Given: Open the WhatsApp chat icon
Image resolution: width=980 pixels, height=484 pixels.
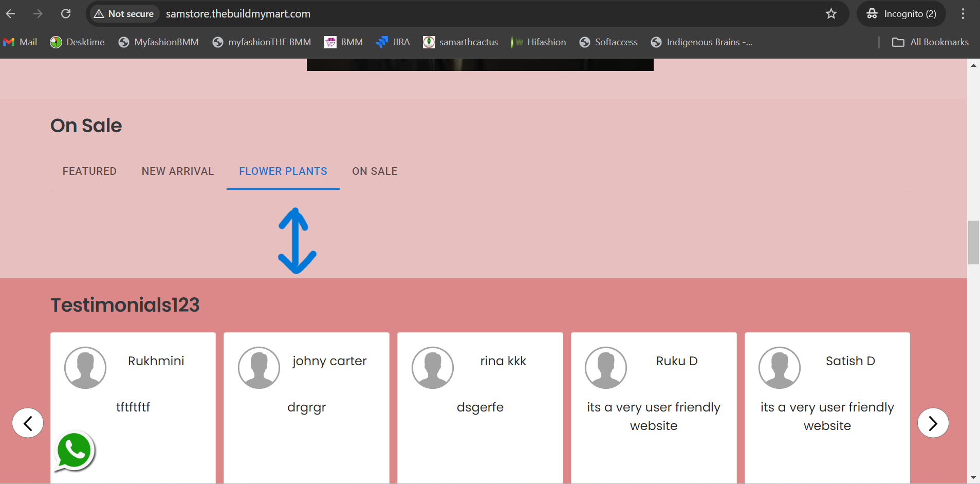Looking at the screenshot, I should pyautogui.click(x=75, y=451).
